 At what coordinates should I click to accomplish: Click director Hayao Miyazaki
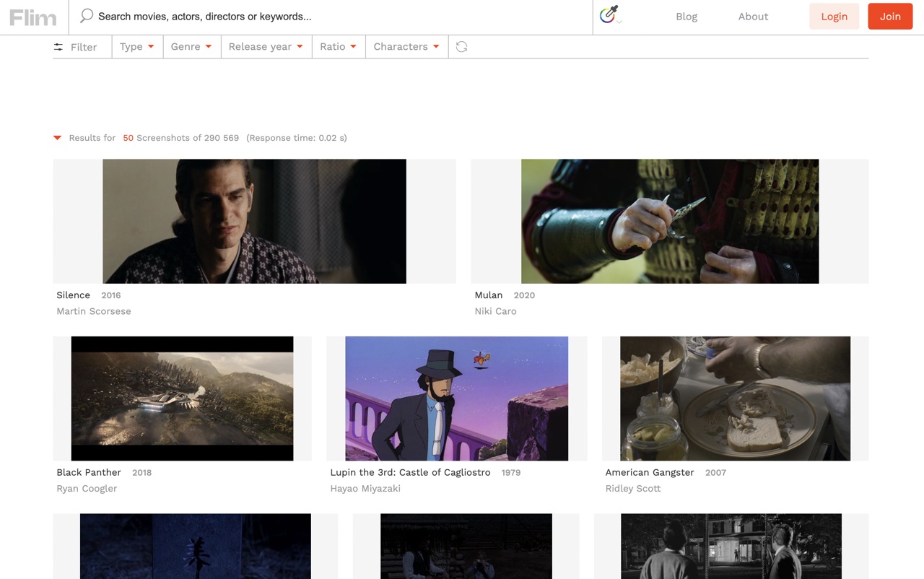365,489
